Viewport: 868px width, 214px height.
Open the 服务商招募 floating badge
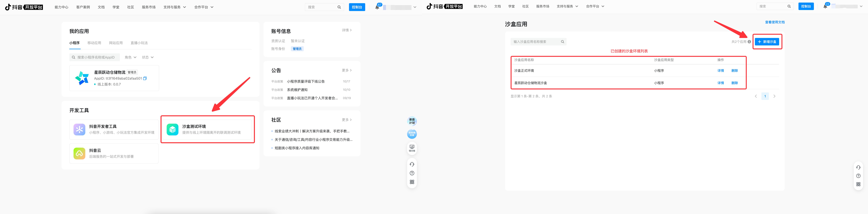coord(412,134)
